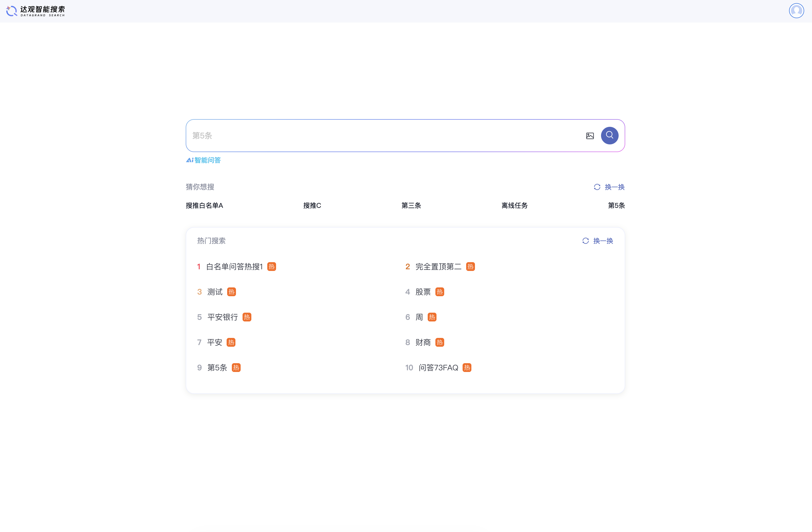Viewport: 812px width, 532px height.
Task: Click hot badge beside 财商
Action: tap(440, 342)
